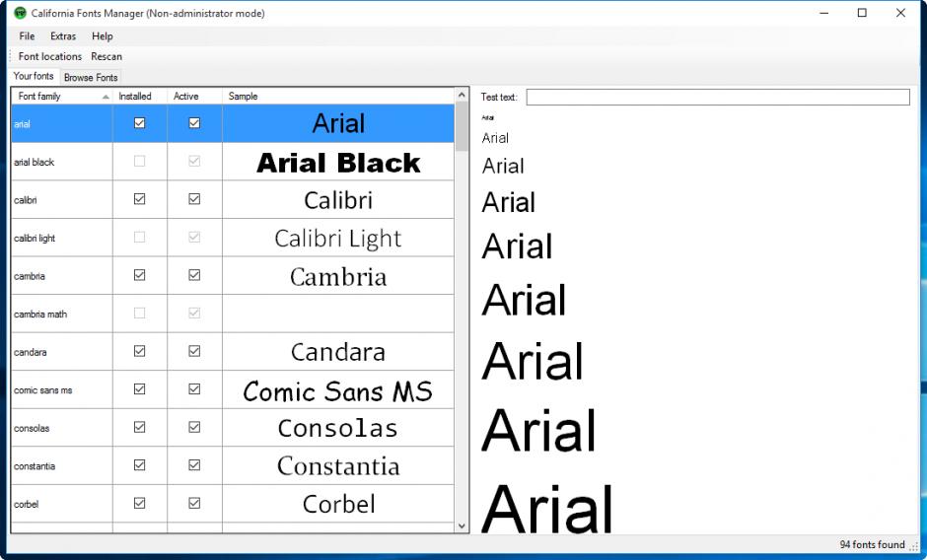This screenshot has width=927, height=560.
Task: Click the Consolas sample preview
Action: (338, 428)
